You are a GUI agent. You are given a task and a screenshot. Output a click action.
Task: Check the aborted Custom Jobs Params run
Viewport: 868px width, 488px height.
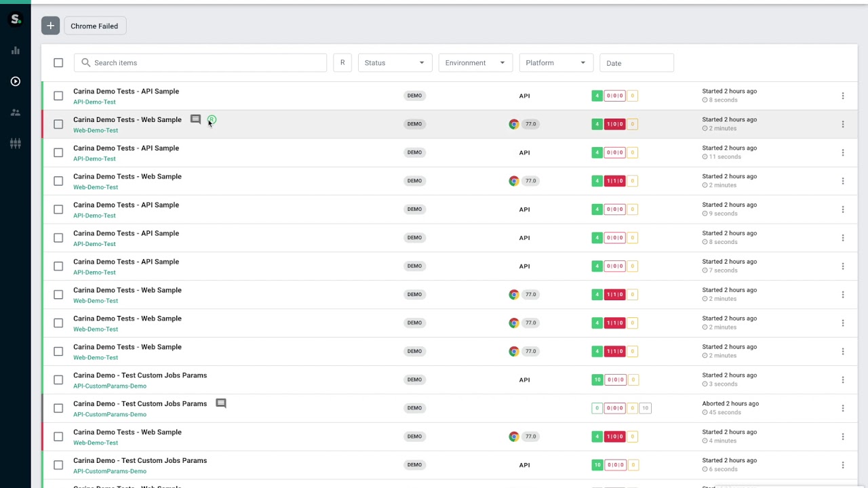(x=58, y=408)
